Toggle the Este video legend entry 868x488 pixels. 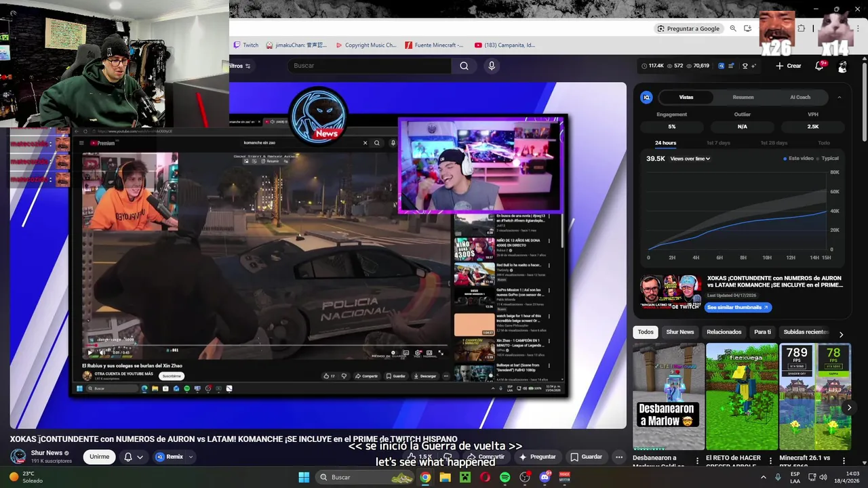[x=798, y=159]
